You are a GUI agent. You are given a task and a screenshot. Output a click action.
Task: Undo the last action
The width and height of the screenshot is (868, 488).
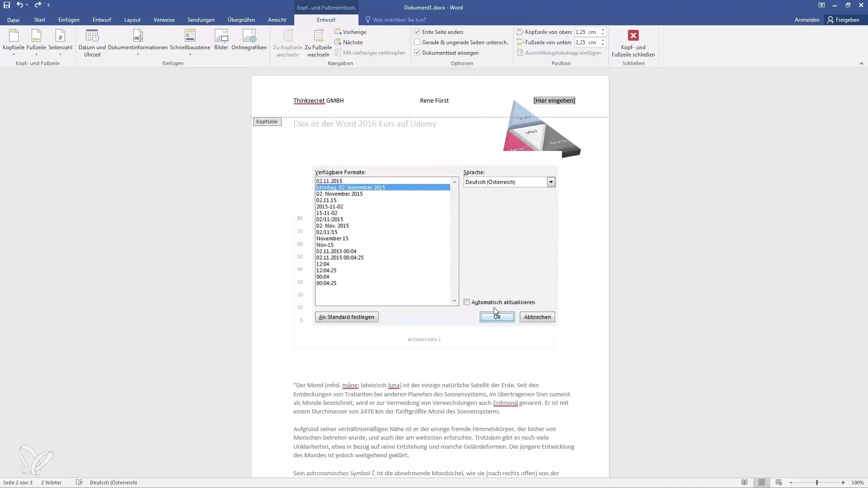(x=19, y=5)
